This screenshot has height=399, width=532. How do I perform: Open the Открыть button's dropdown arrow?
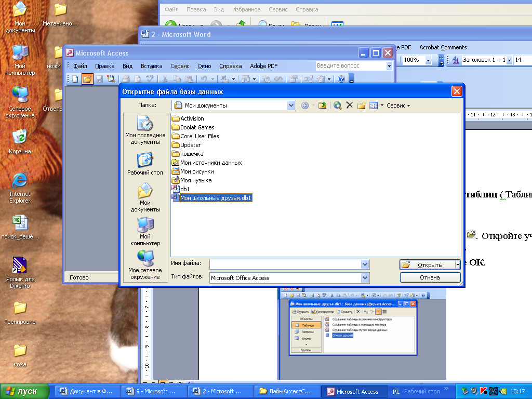click(x=458, y=264)
